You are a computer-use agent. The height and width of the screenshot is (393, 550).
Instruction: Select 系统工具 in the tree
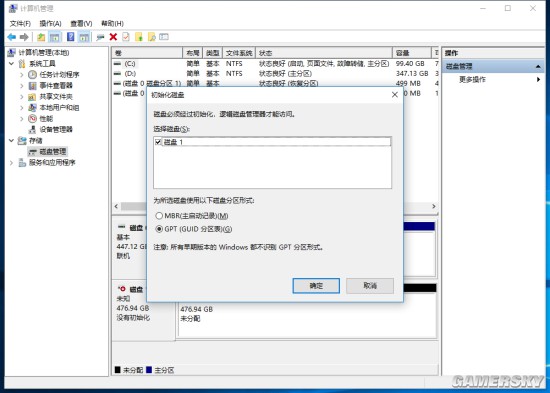(x=42, y=64)
